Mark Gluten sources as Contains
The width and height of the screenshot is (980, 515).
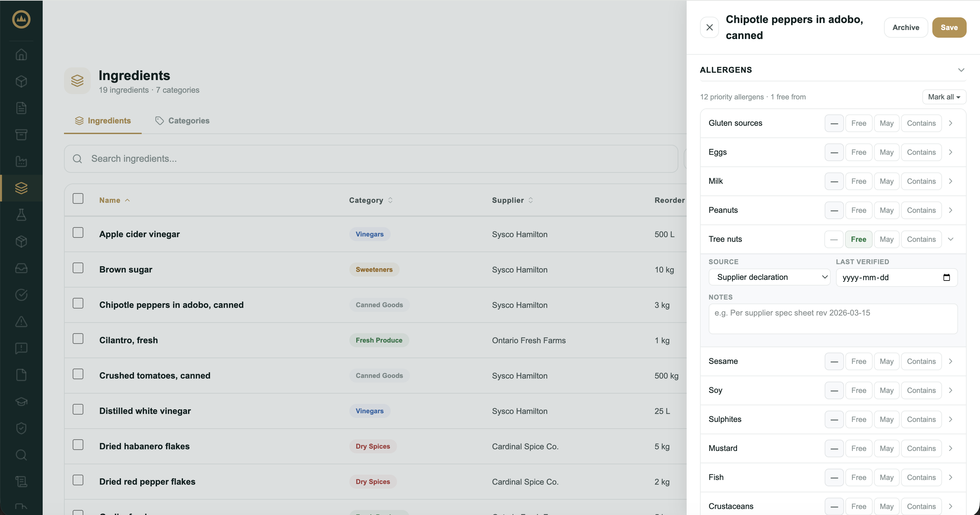(921, 123)
